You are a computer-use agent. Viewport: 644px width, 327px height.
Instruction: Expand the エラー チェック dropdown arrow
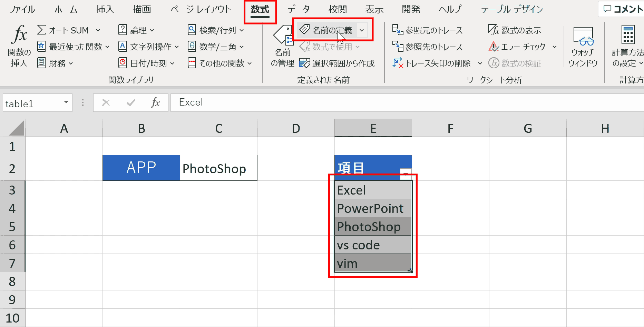click(x=555, y=47)
